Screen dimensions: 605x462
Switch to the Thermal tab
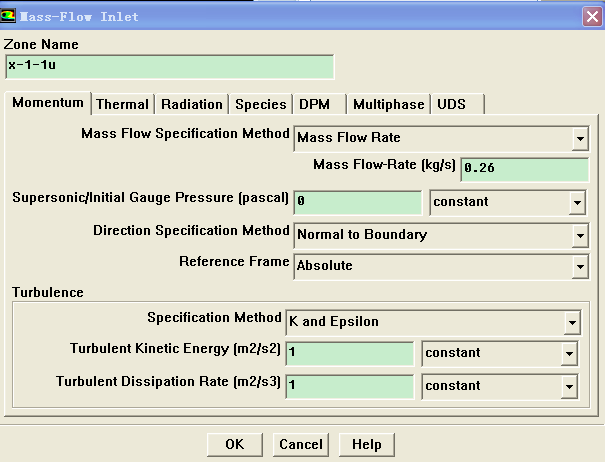pos(122,104)
